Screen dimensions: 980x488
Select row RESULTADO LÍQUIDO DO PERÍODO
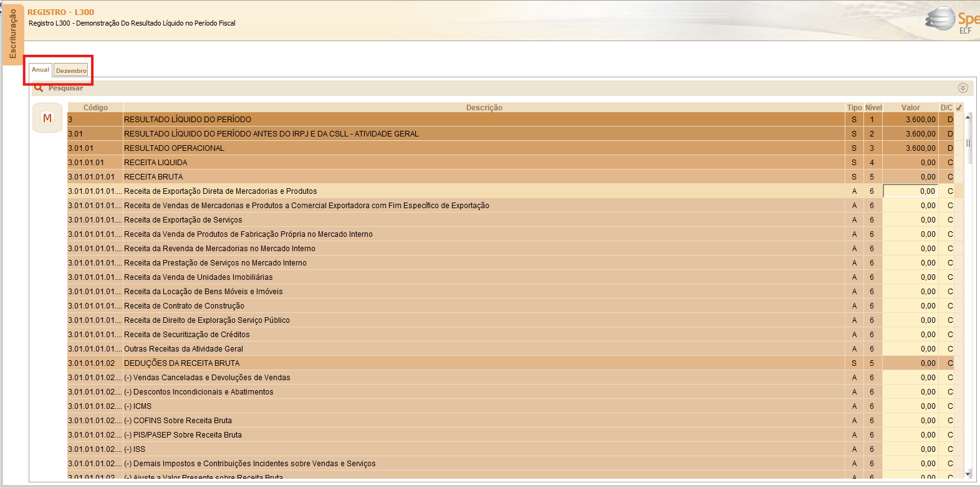(515, 119)
